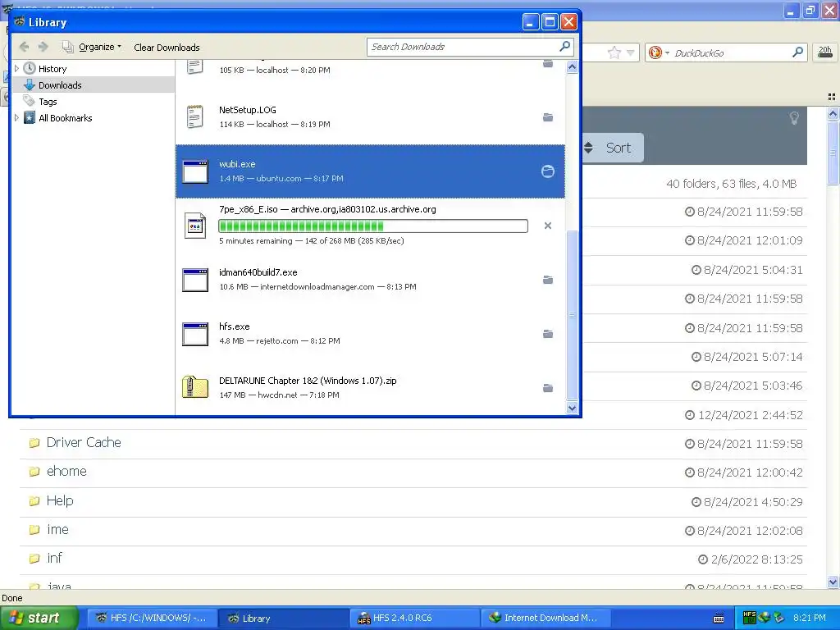Viewport: 840px width, 630px height.
Task: Click the NetSetup.LOG file icon
Action: pyautogui.click(x=194, y=116)
